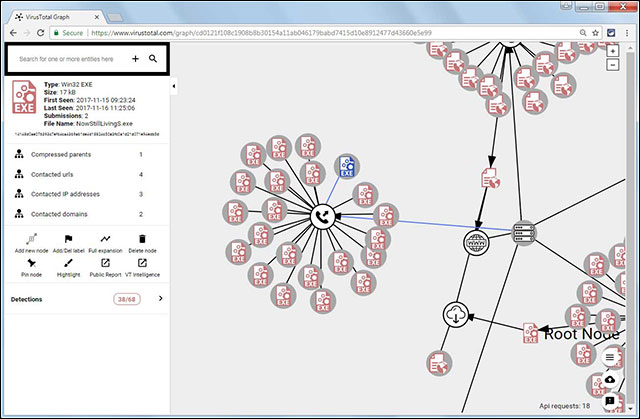Click the Delete node trash icon
Screen dimensions: 640x419
142,239
